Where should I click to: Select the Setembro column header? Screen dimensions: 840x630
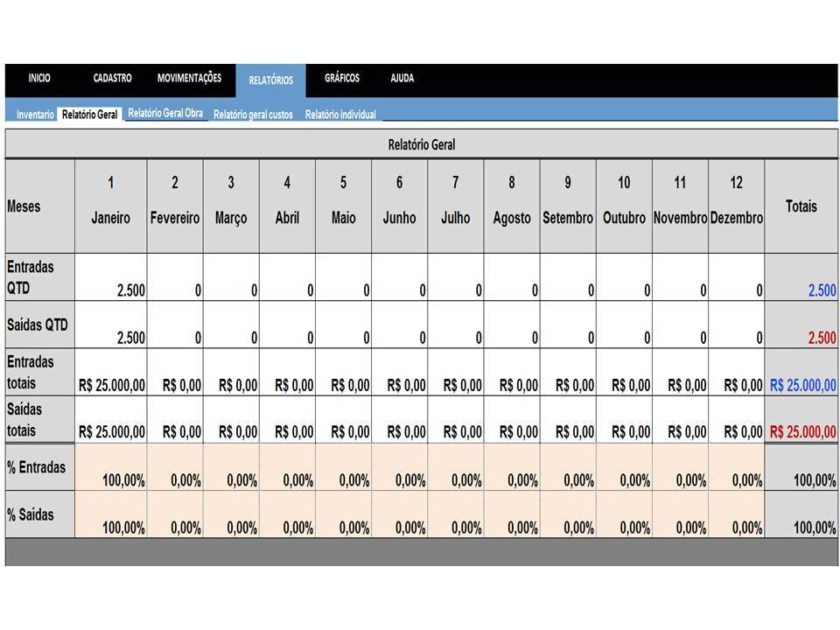(x=569, y=206)
